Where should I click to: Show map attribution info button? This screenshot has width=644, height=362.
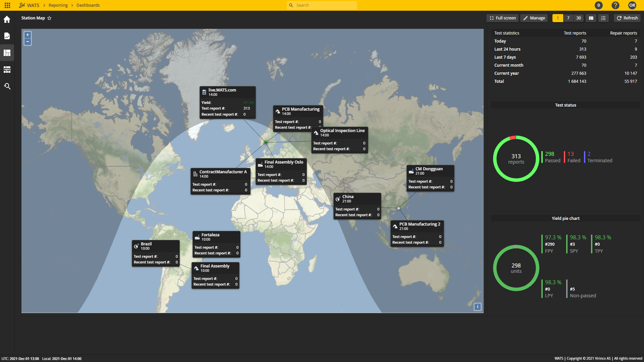478,307
